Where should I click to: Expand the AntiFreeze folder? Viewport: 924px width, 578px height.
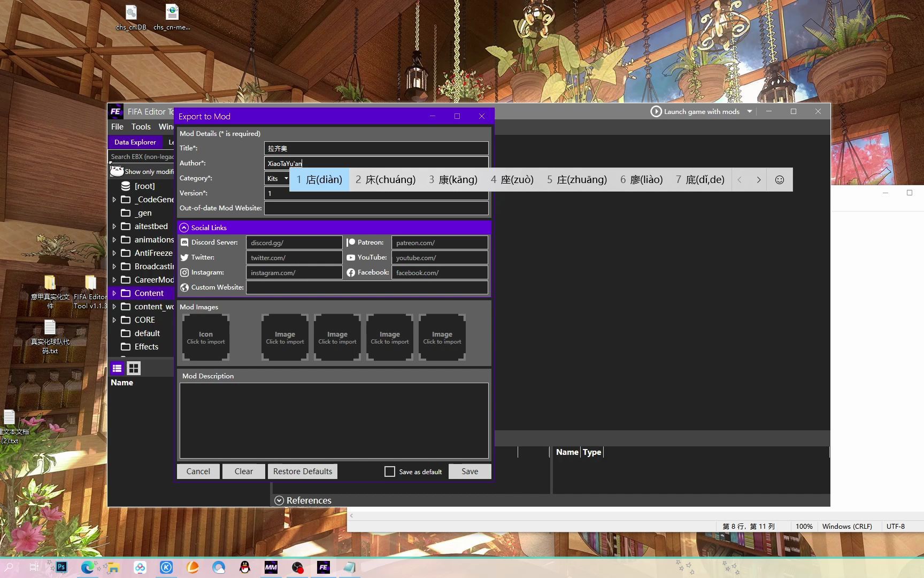pyautogui.click(x=114, y=253)
